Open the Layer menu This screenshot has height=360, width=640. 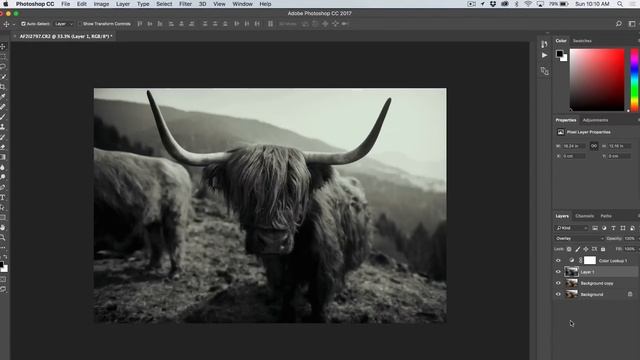coord(122,4)
